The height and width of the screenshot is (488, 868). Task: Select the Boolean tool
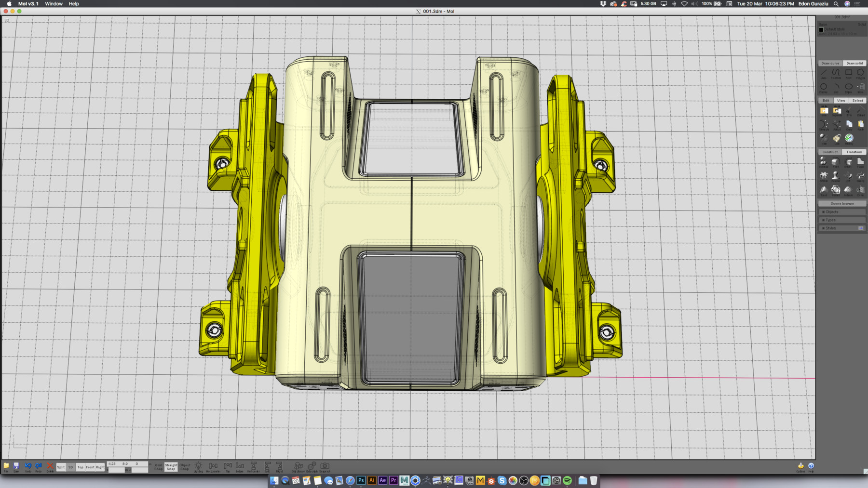(823, 162)
